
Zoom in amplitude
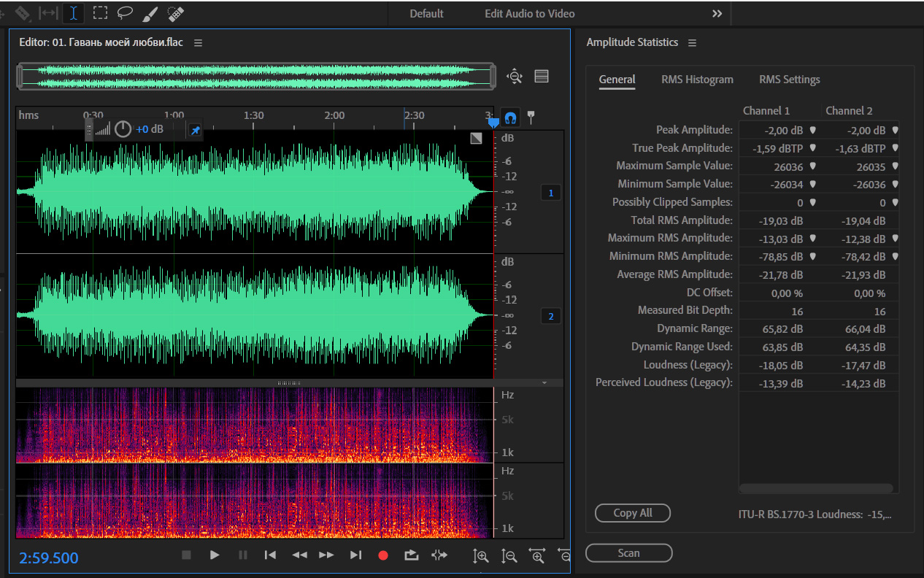click(480, 556)
